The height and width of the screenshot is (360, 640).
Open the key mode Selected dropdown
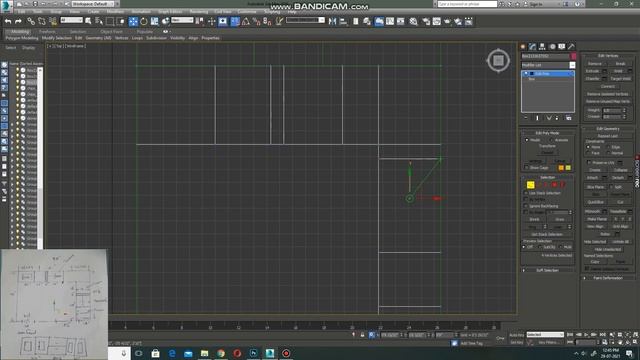coord(544,335)
